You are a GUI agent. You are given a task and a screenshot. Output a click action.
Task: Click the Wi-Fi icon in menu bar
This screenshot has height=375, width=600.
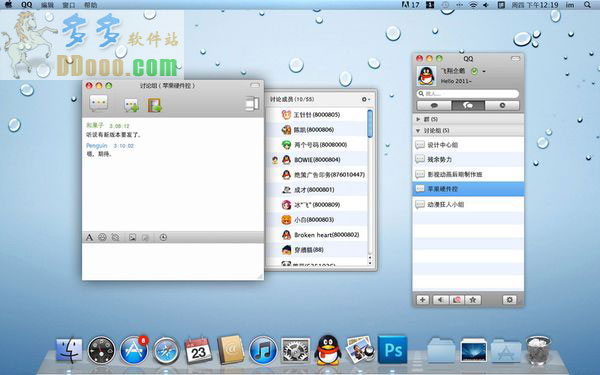(473, 5)
